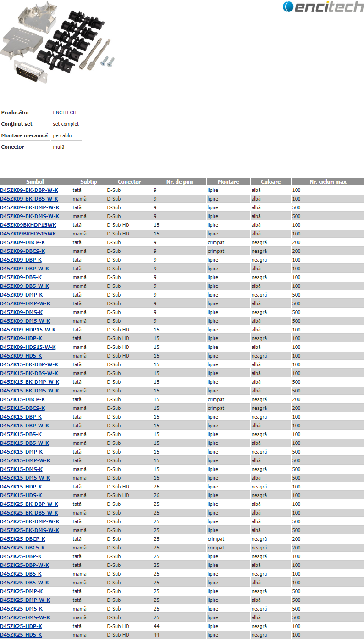Open product D45ZK25-BK-DMP-W-K
The width and height of the screenshot is (364, 639).
30,521
